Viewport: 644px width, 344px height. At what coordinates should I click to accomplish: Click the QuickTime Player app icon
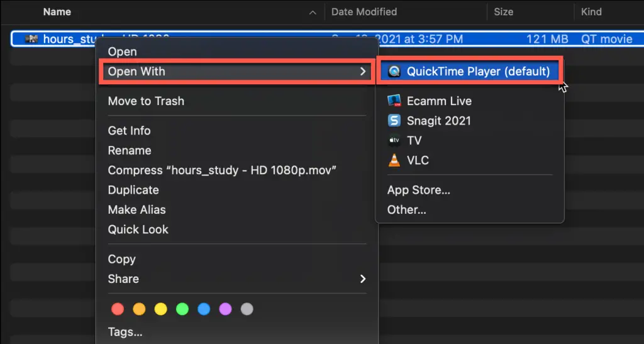[x=394, y=72]
